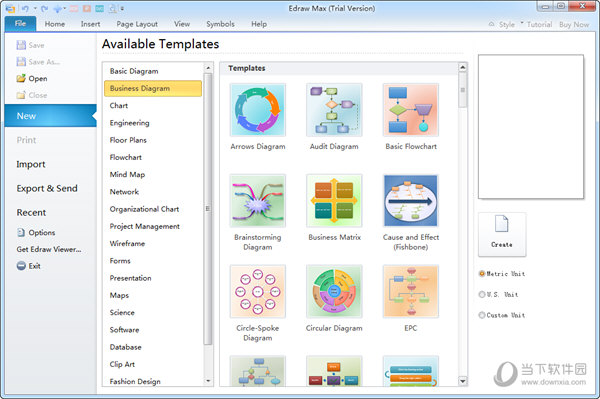Click the Save As icon in File menu
The width and height of the screenshot is (600, 399).
tap(21, 62)
